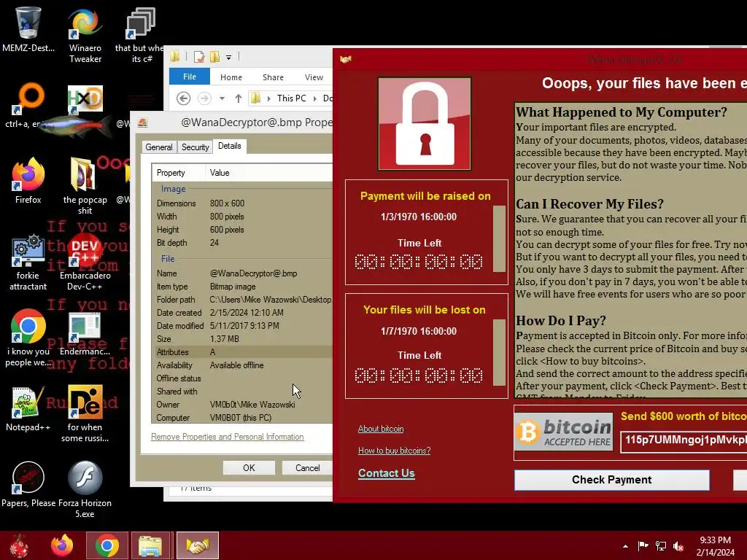The image size is (747, 560).
Task: Select the Details tab in Properties
Action: pos(230,146)
